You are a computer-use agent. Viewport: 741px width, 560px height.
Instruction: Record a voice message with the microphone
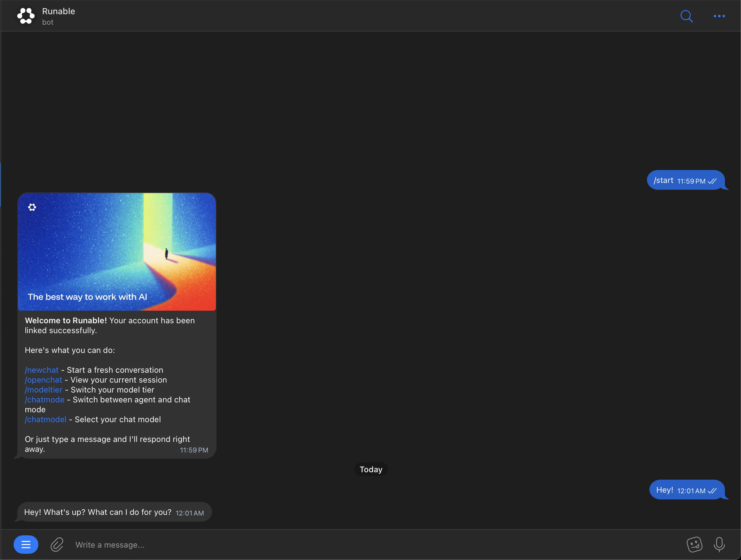[719, 545]
